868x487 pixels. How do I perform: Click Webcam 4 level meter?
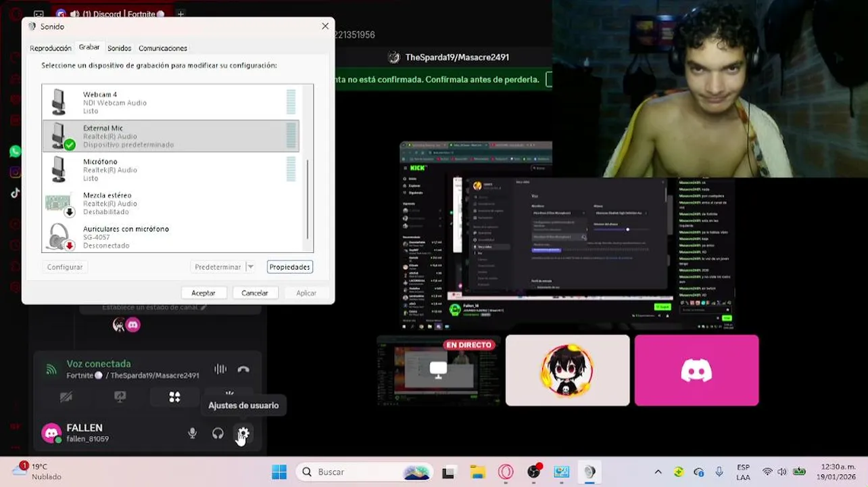(x=291, y=102)
